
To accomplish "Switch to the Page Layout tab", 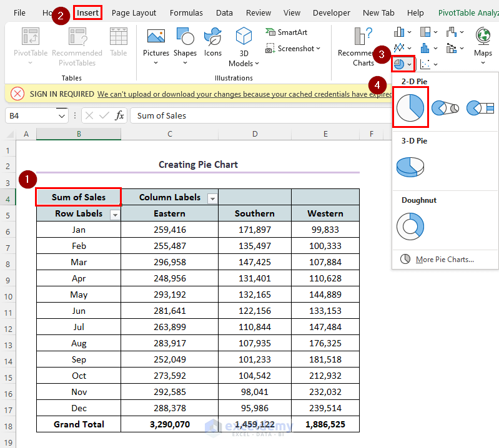I will (x=134, y=12).
